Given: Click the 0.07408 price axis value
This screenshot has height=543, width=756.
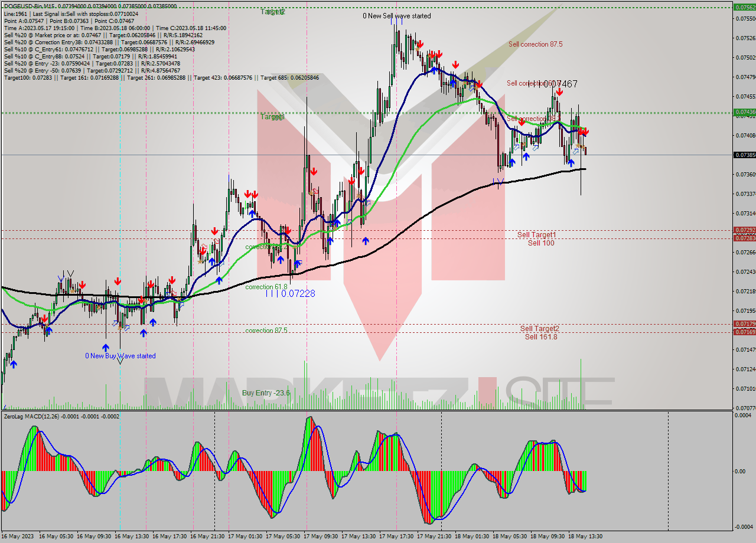Looking at the screenshot, I should [x=745, y=135].
